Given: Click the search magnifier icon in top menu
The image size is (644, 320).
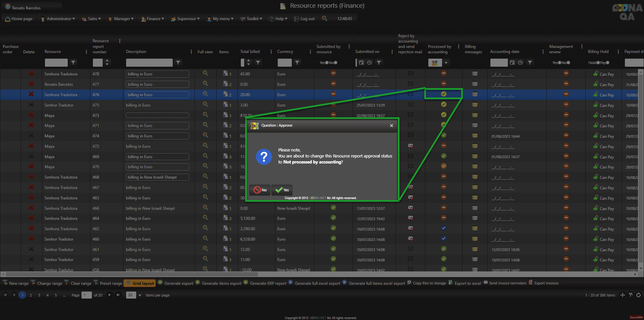Looking at the screenshot, I should 324,18.
